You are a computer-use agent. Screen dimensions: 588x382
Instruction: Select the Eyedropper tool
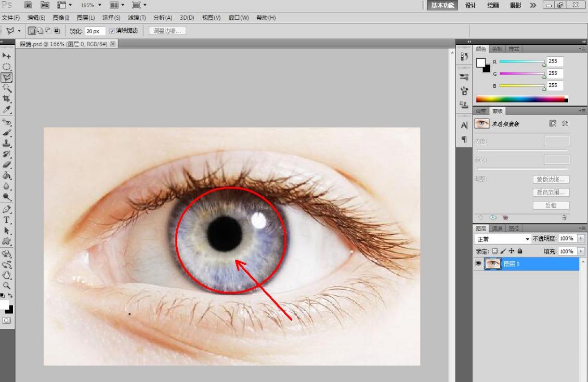tap(6, 110)
